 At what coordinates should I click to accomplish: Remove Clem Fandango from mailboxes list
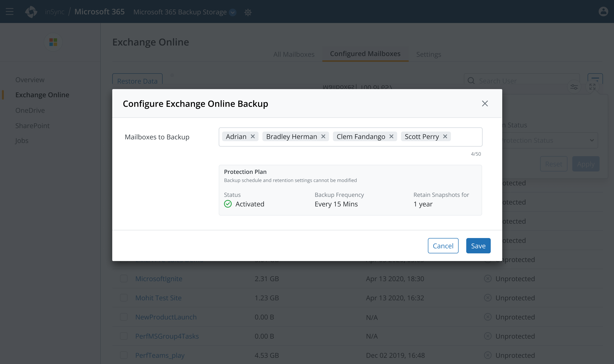(x=391, y=136)
